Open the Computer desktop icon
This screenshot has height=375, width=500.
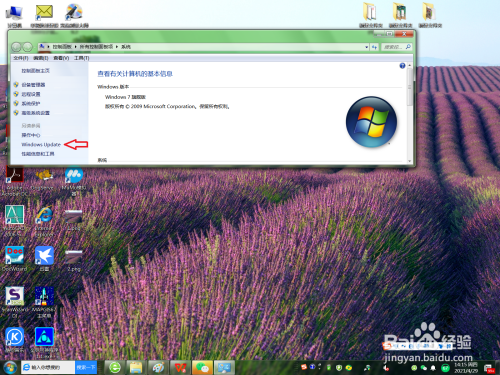pyautogui.click(x=14, y=16)
